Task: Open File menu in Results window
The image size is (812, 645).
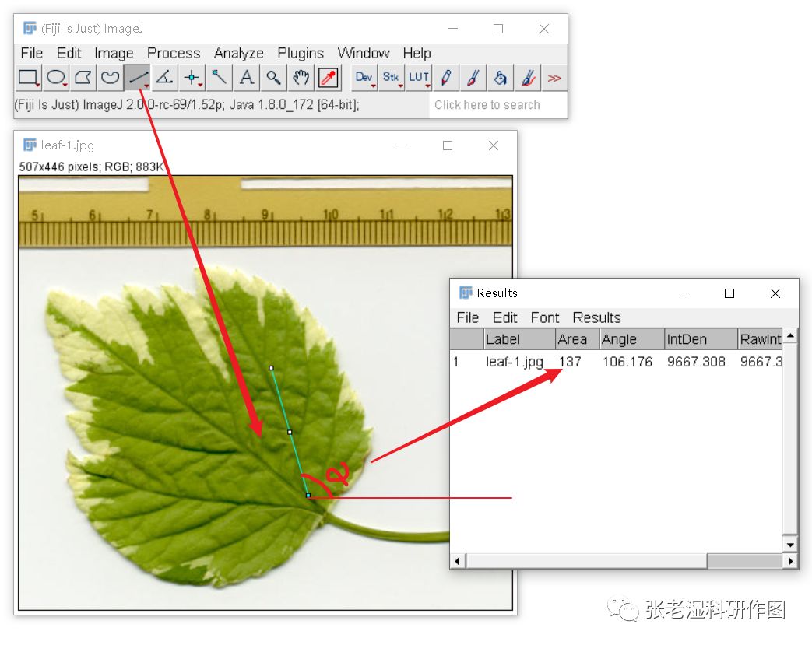Action: point(468,317)
